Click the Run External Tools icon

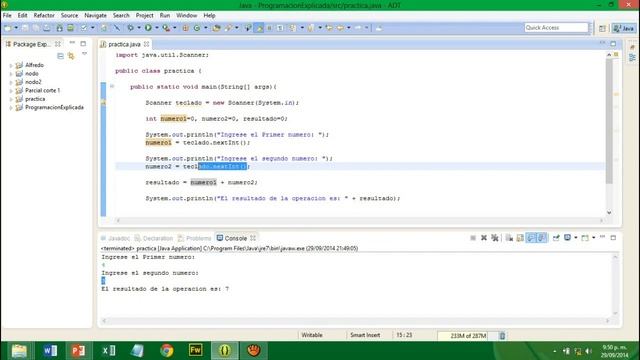pos(166,28)
